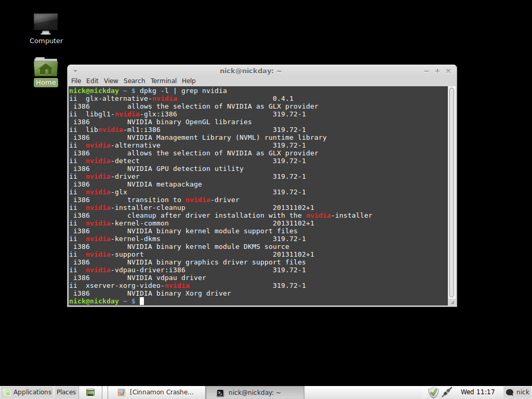Click the 'nvidia-driver' package name

pos(113,177)
